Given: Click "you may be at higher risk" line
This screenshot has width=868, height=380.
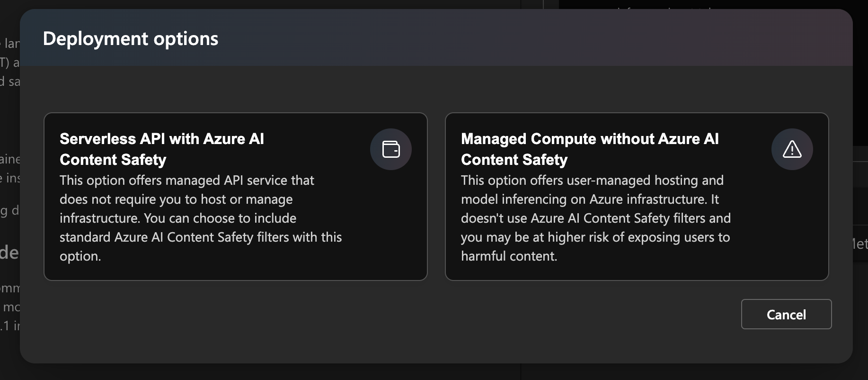Looking at the screenshot, I should (595, 237).
